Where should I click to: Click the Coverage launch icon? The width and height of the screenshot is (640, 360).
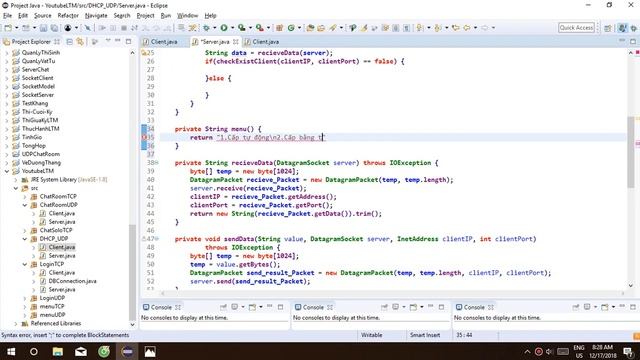242,28
